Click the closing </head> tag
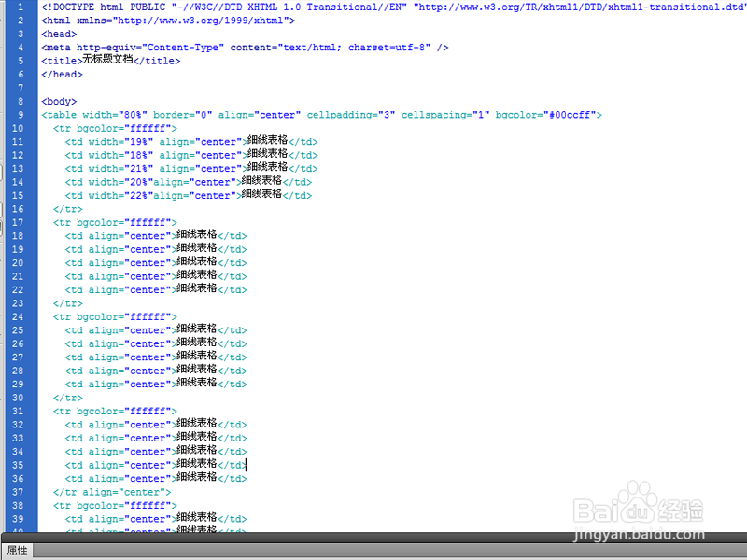The image size is (747, 560). tap(62, 75)
